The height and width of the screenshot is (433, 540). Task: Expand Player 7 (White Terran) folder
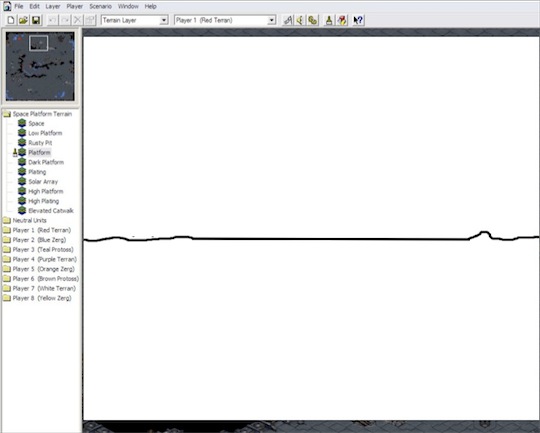tap(7, 288)
